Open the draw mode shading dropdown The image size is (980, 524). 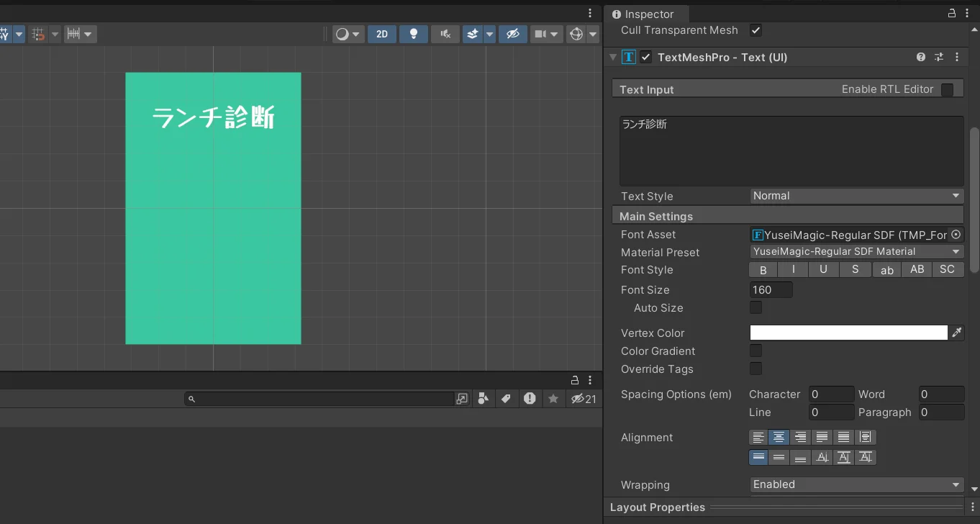(348, 34)
